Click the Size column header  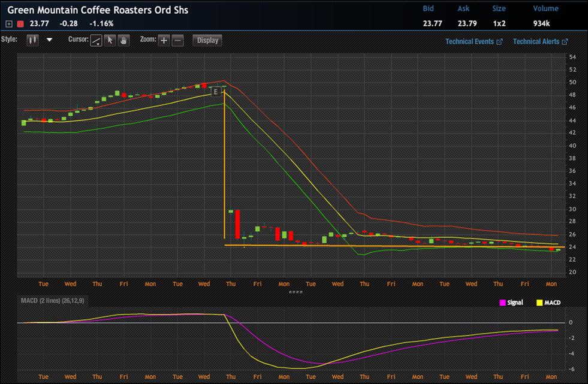pyautogui.click(x=499, y=8)
